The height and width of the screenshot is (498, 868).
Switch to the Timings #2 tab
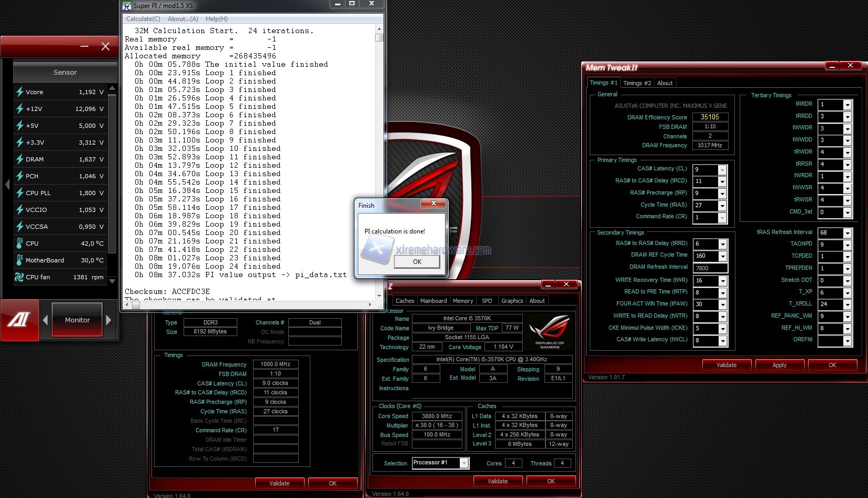pos(637,83)
